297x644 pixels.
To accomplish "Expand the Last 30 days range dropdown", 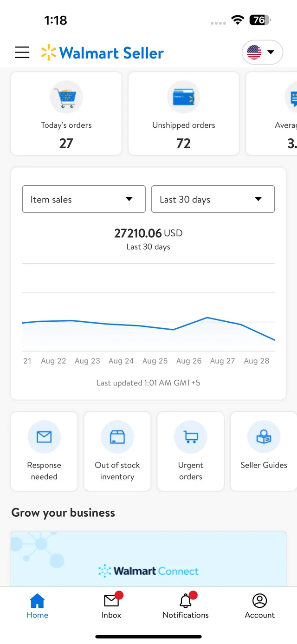I will click(x=213, y=199).
